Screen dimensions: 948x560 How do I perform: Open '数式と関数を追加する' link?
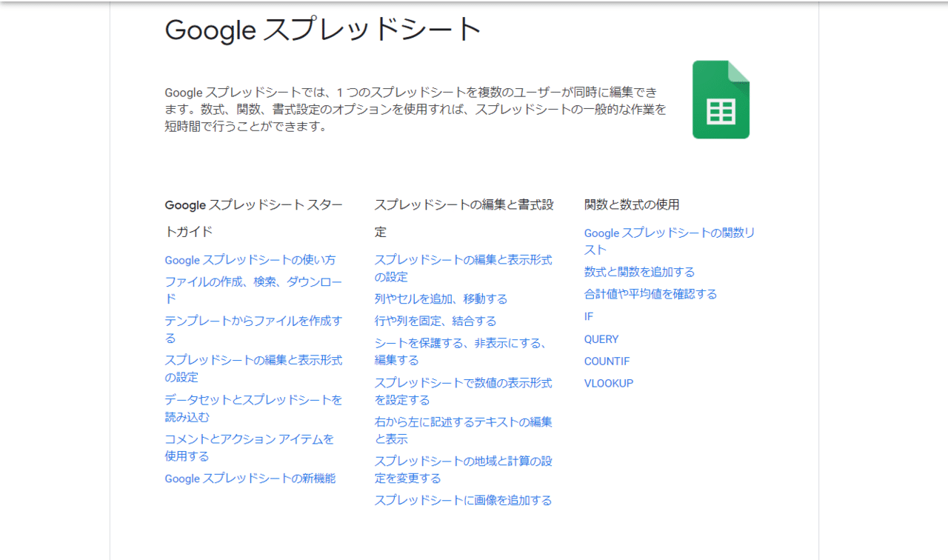coord(639,272)
